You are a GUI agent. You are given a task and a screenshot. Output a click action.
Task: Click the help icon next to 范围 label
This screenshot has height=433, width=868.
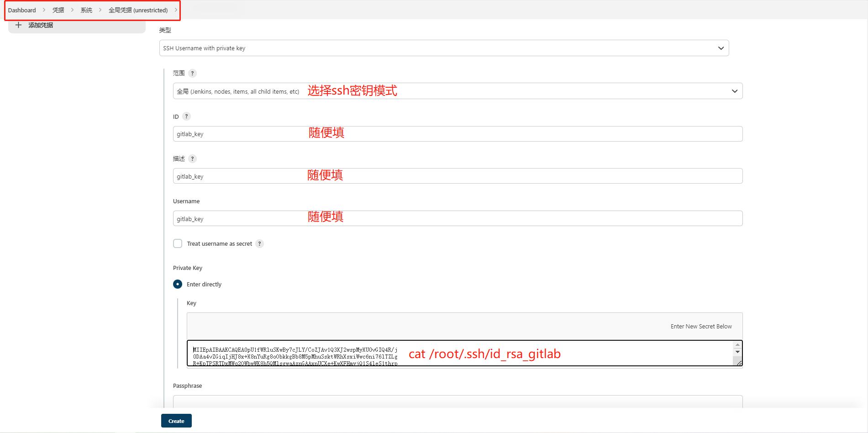pos(192,73)
